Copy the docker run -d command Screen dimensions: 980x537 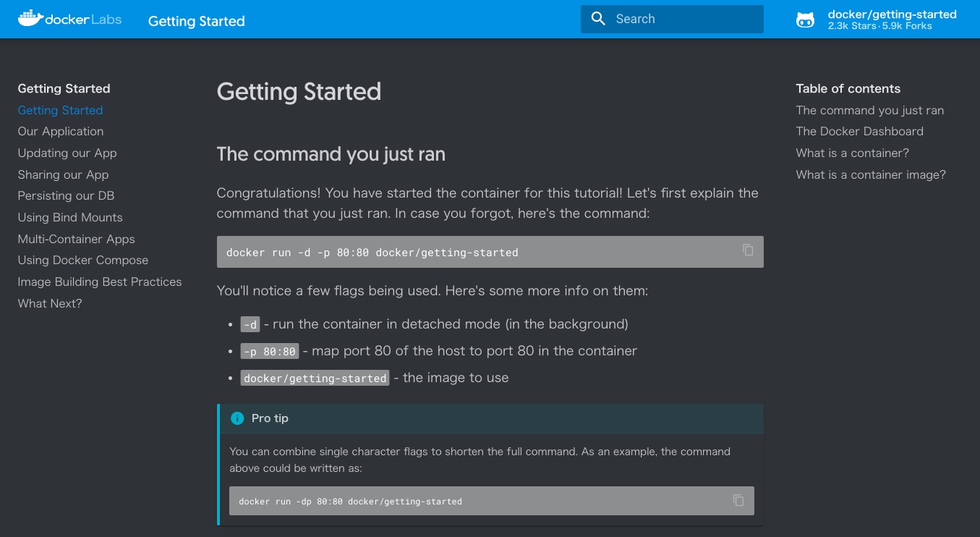click(748, 250)
